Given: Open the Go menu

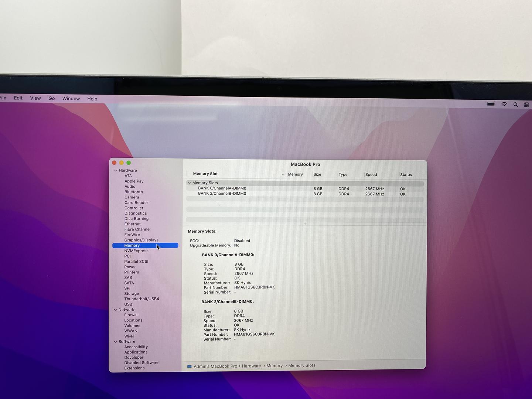Looking at the screenshot, I should tap(52, 98).
